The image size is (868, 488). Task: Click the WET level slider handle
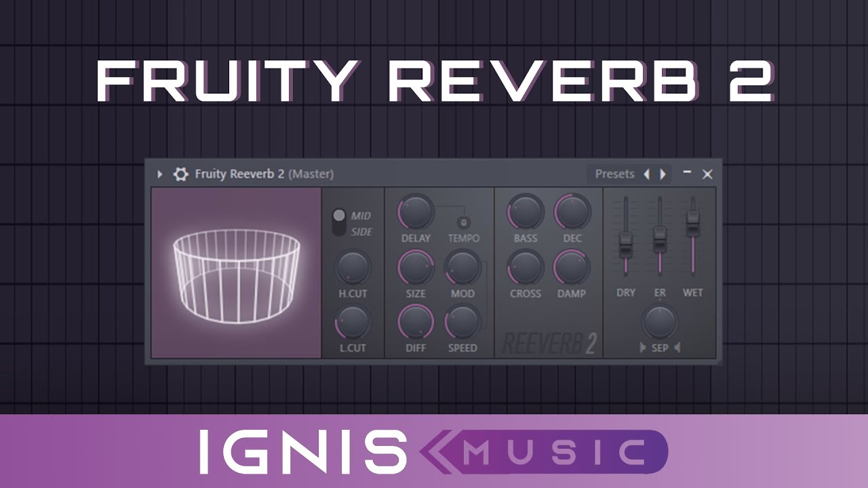coord(692,223)
